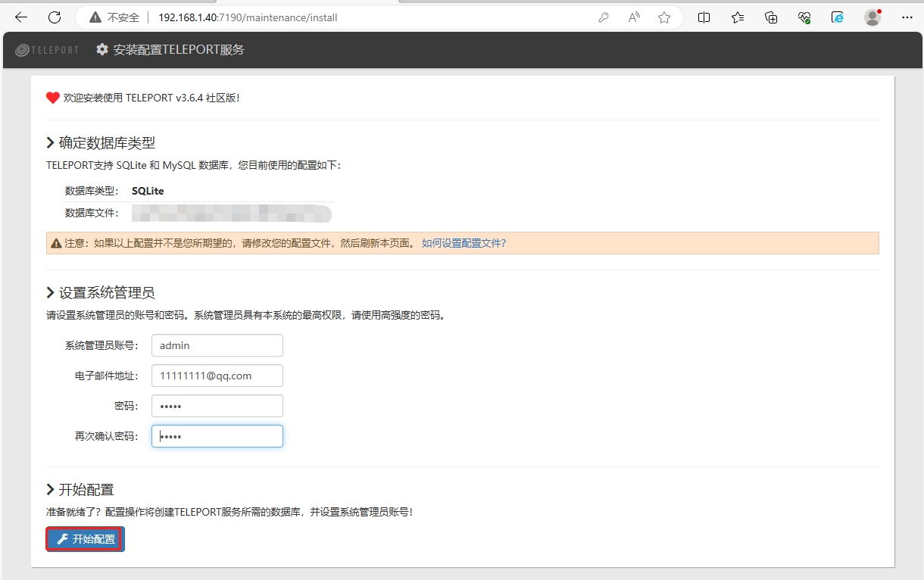Click the 欢迎安装使用 TELEPORT v3.6.4 text
924x580 pixels.
151,98
